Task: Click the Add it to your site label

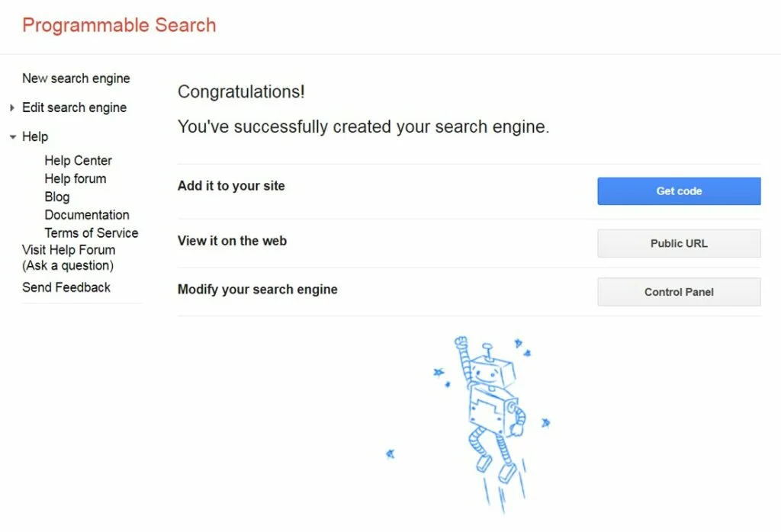Action: pos(231,186)
